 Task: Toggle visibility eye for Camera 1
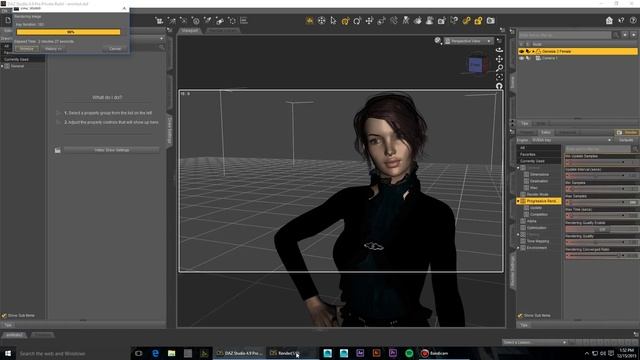(521, 58)
